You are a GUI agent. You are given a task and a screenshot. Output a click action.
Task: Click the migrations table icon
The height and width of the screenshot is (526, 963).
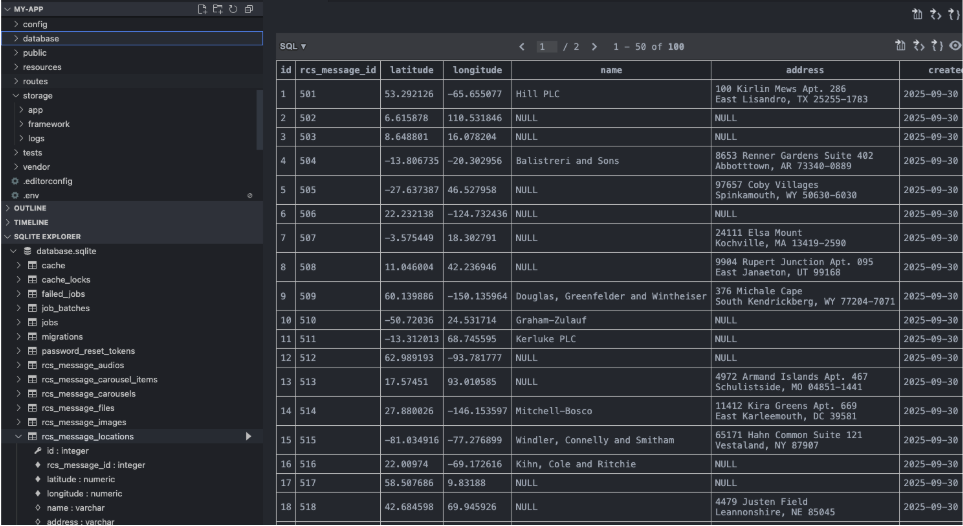coord(33,337)
